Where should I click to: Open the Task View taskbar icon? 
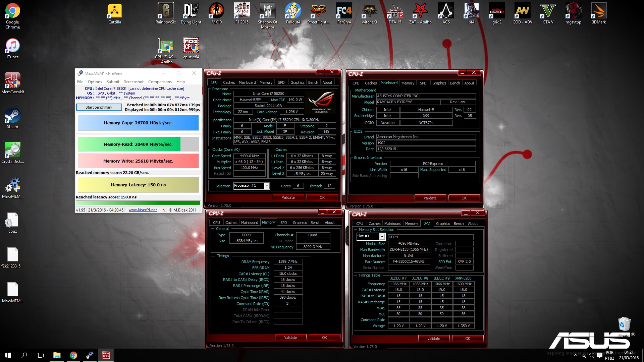click(40, 355)
